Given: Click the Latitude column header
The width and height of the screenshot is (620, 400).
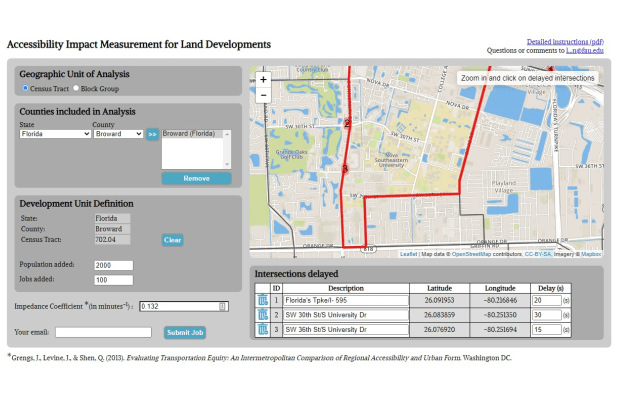Looking at the screenshot, I should [440, 288].
